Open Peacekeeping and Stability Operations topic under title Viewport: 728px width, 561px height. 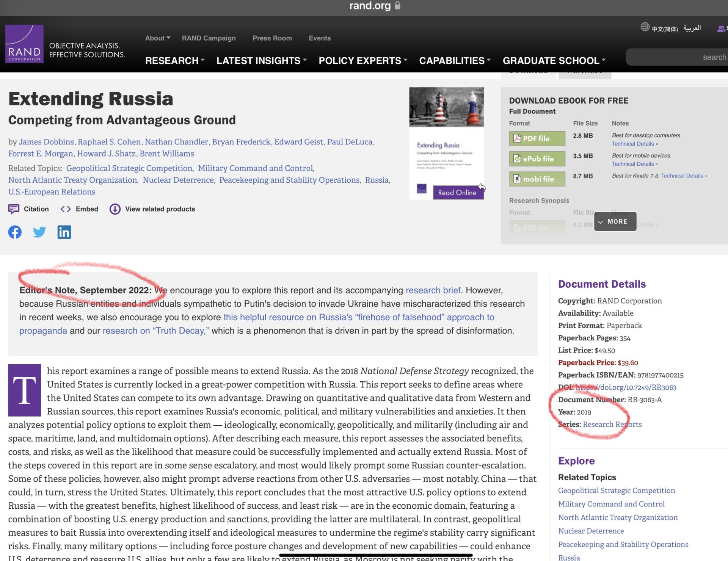tap(289, 180)
